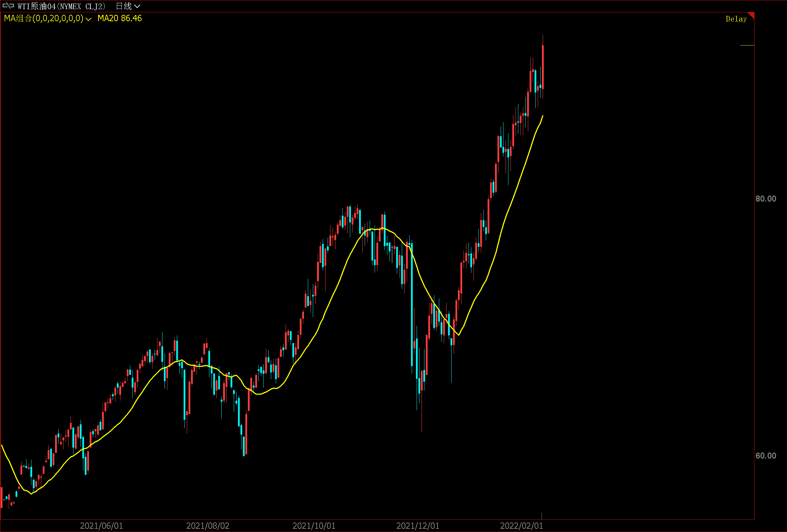Click the yellow last-price marker on right axis
Viewport: 787px width, 532px height.
(747, 46)
